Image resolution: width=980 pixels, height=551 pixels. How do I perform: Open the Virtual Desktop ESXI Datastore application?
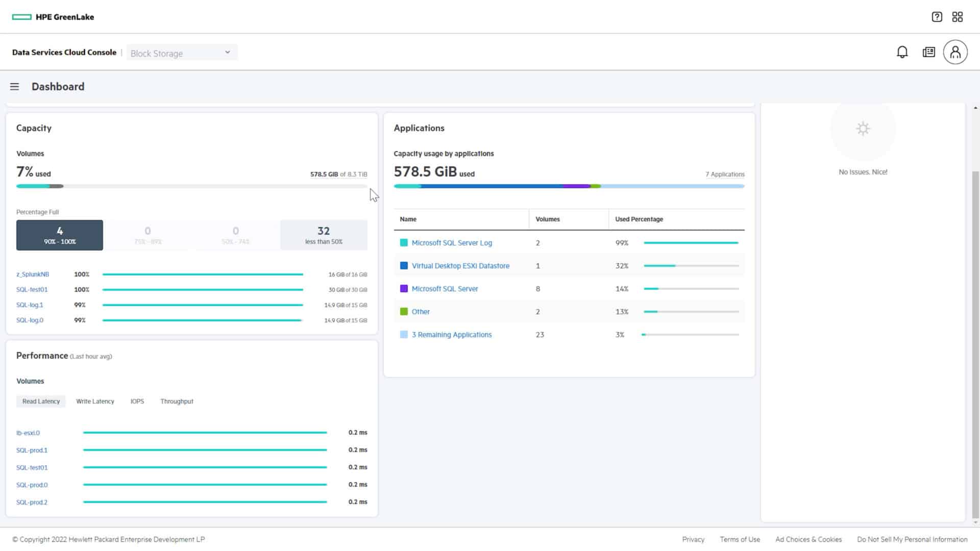pos(460,266)
